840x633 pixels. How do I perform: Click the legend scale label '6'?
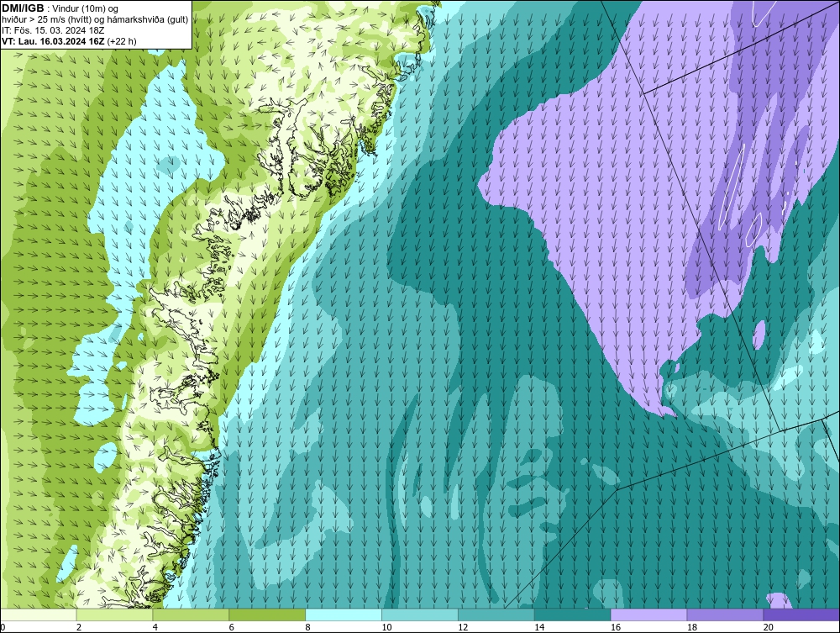tap(232, 627)
